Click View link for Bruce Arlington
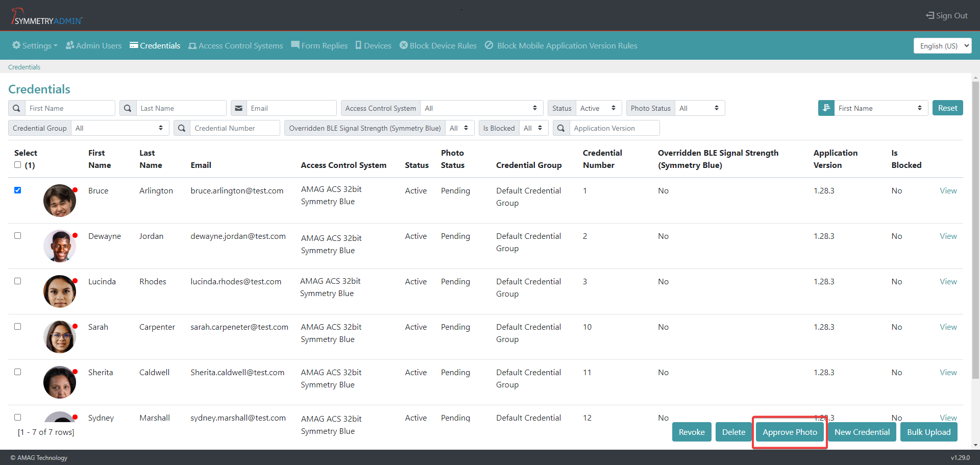This screenshot has width=980, height=465. [948, 190]
